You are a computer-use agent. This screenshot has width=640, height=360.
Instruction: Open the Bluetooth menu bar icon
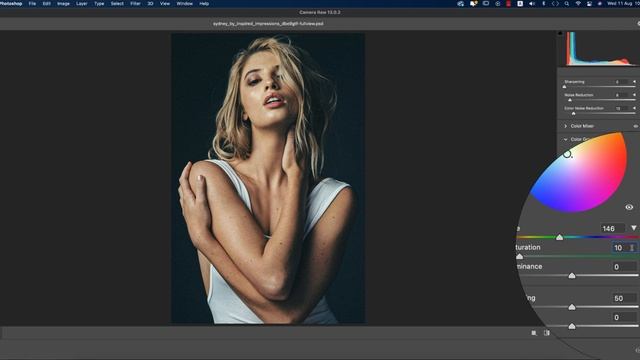point(544,4)
